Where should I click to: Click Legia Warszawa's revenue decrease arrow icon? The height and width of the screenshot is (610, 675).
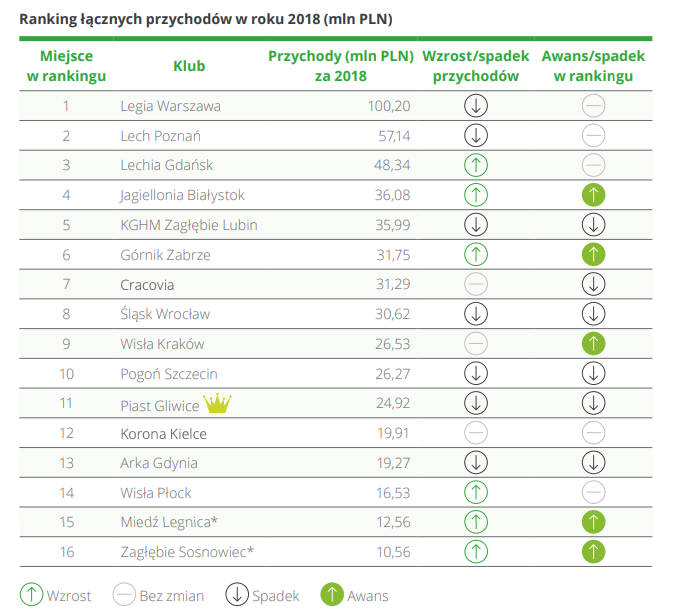[476, 105]
